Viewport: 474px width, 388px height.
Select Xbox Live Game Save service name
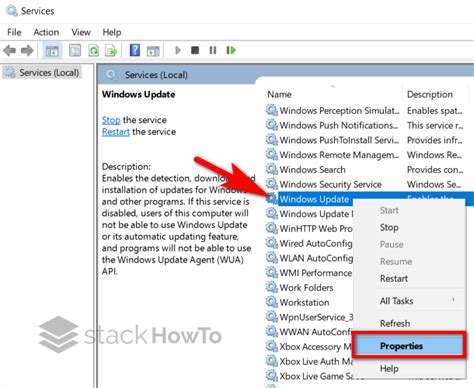(x=317, y=376)
